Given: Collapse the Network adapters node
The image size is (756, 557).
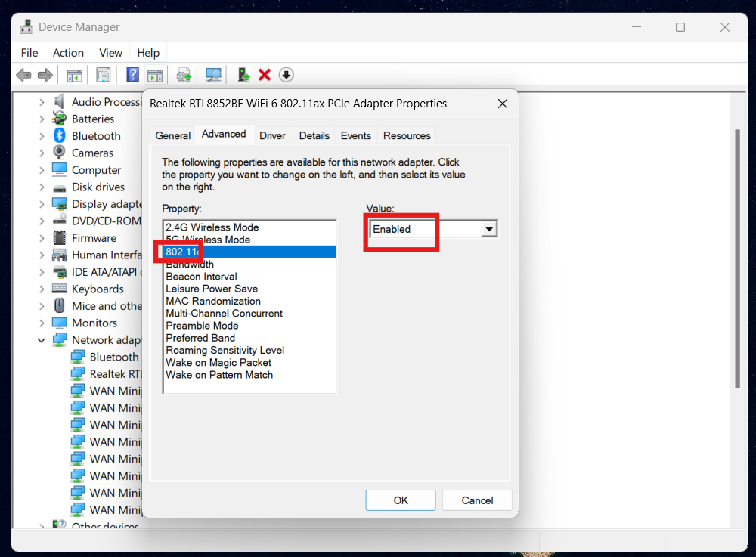Looking at the screenshot, I should [42, 340].
